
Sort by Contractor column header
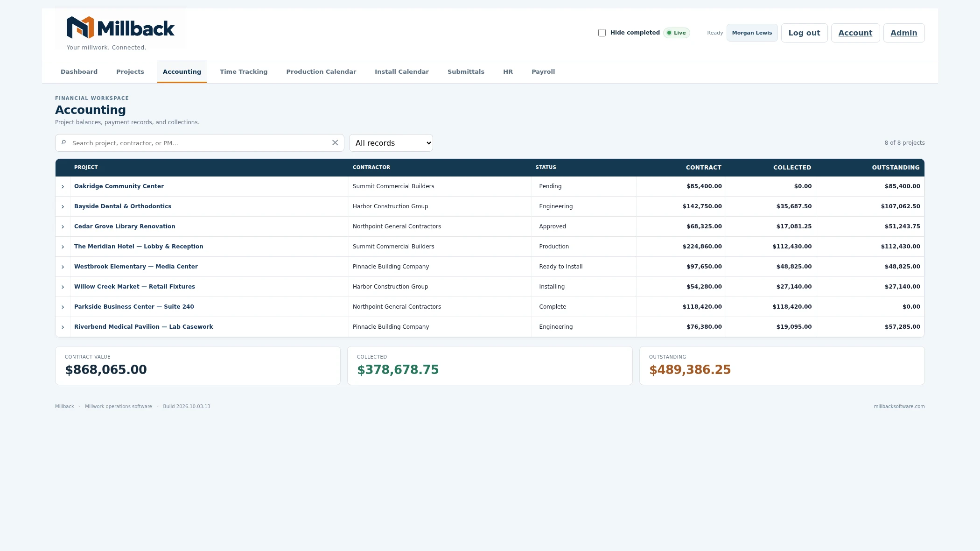(x=371, y=167)
